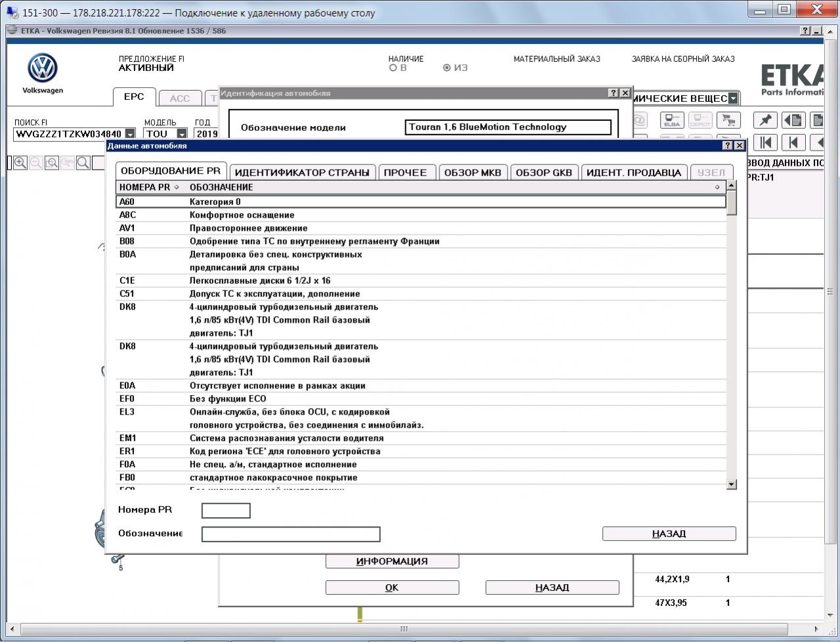Click the vertical scrollbar thumb of PR list
The image size is (840, 642).
click(732, 203)
